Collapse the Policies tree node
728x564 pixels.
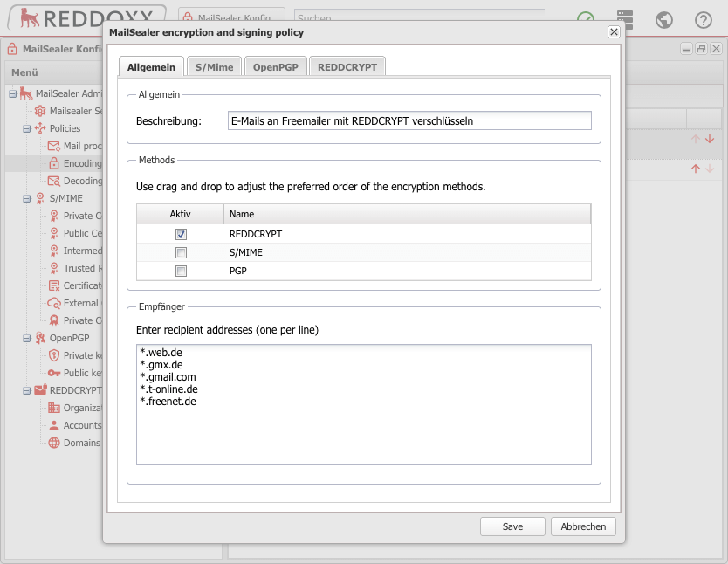(x=27, y=128)
